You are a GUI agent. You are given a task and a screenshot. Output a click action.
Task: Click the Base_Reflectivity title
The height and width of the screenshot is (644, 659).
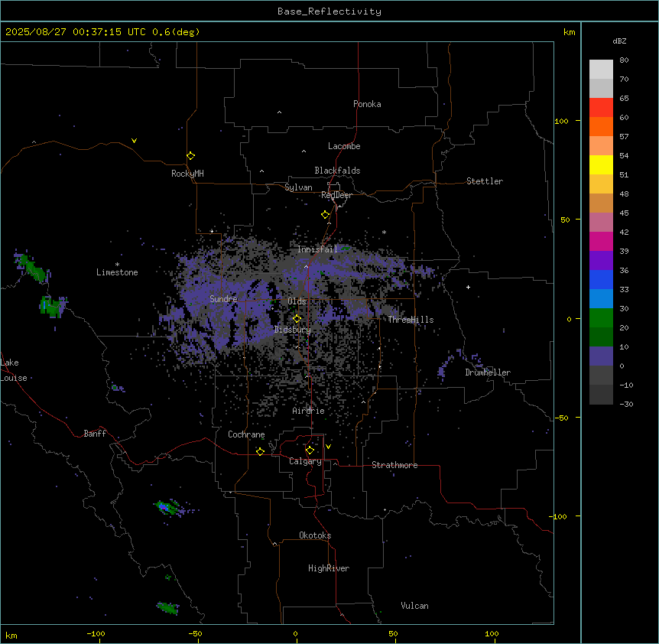329,11
